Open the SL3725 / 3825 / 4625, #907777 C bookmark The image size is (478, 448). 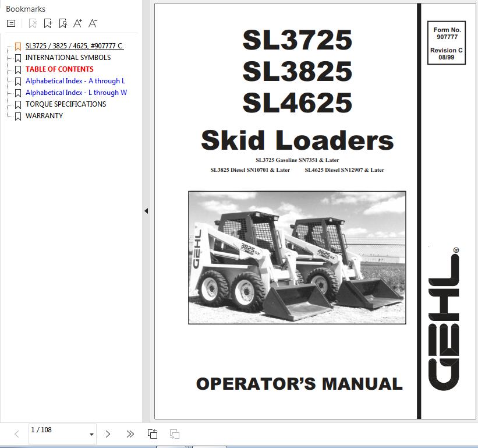click(x=75, y=46)
